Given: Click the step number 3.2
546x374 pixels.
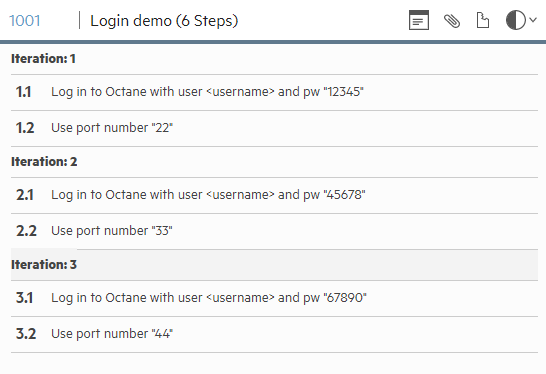Looking at the screenshot, I should click(x=26, y=334).
